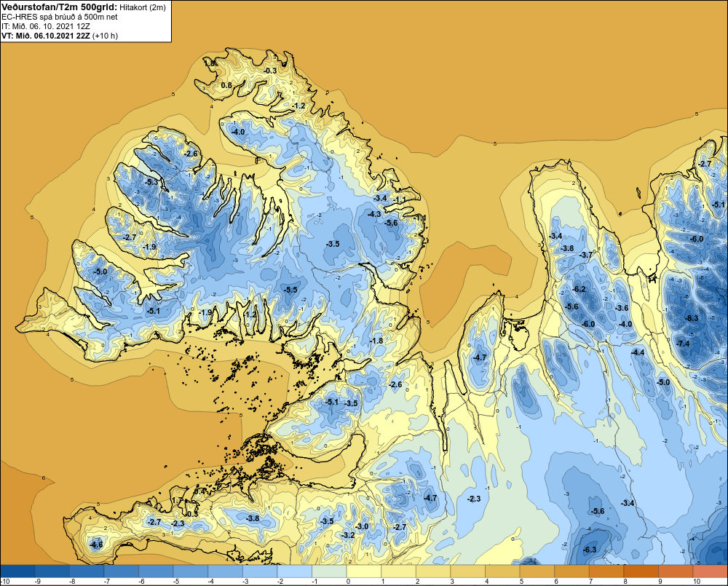Click the valid time 'VT: Mið. 06.10.2021 22Z'
The image size is (728, 586).
[x=46, y=36]
